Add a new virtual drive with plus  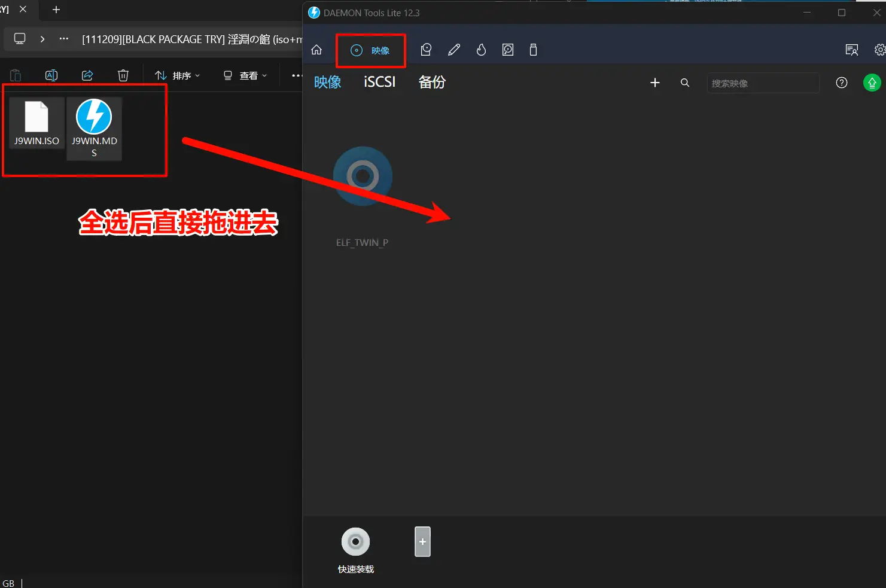[x=422, y=541]
